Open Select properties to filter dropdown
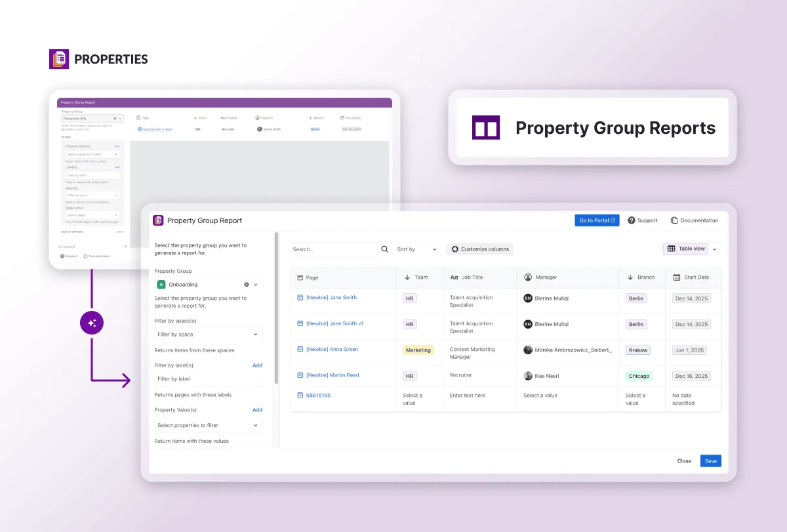 point(209,425)
